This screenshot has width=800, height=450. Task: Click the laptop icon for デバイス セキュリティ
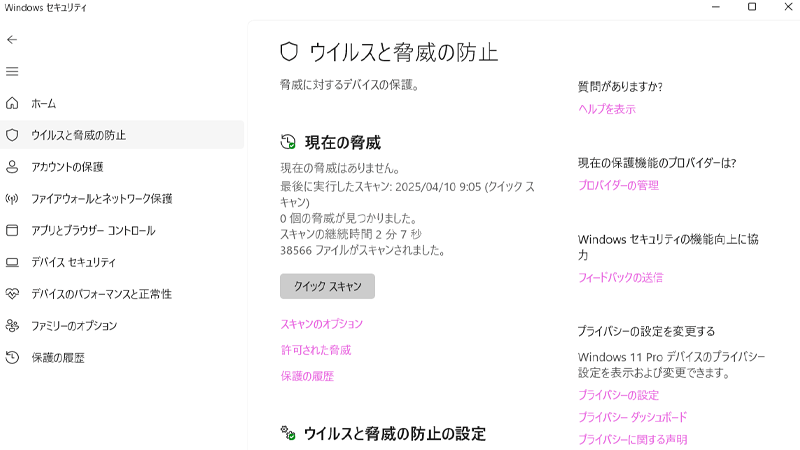tap(12, 262)
